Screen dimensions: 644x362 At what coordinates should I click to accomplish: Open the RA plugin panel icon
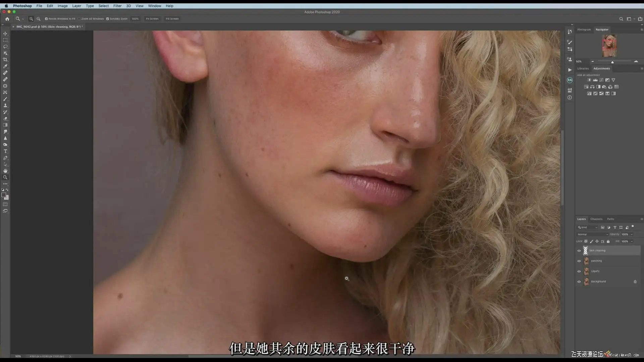tap(570, 80)
